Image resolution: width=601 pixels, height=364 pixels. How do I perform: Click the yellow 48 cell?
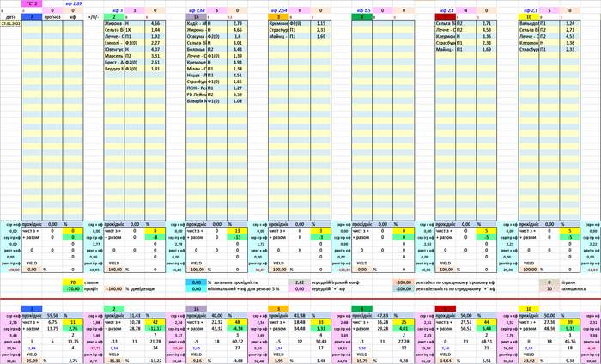click(237, 322)
